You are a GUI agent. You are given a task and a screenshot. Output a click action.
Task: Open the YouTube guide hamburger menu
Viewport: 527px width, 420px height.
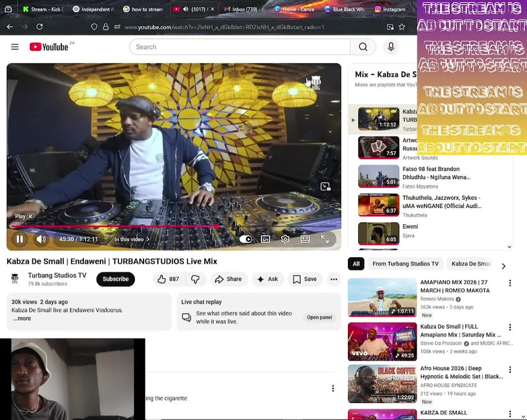(x=15, y=47)
